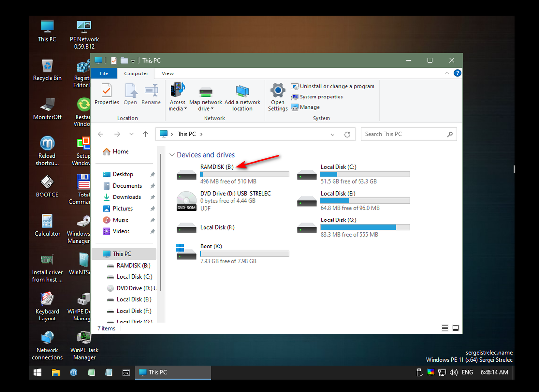
Task: Select Home in the navigation pane
Action: (x=116, y=151)
